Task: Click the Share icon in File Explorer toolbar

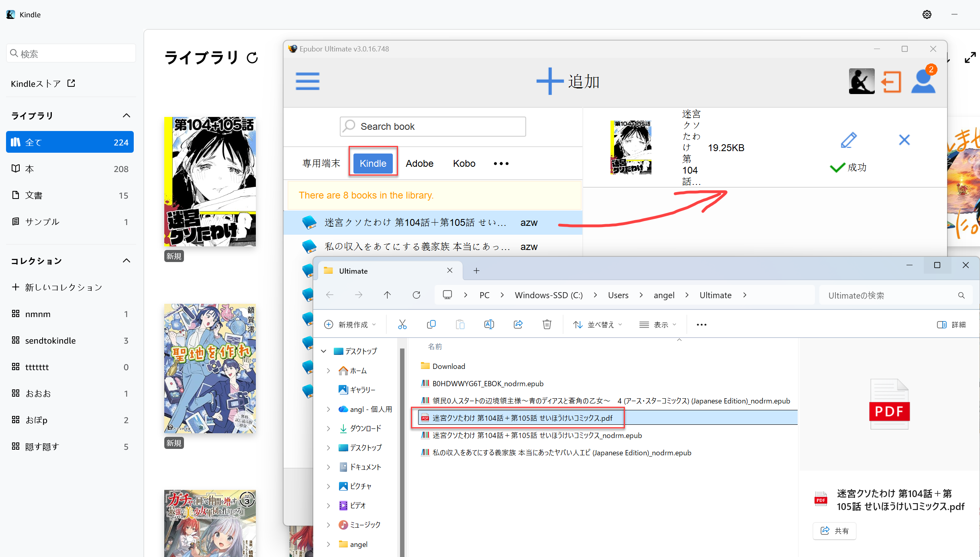Action: 518,324
